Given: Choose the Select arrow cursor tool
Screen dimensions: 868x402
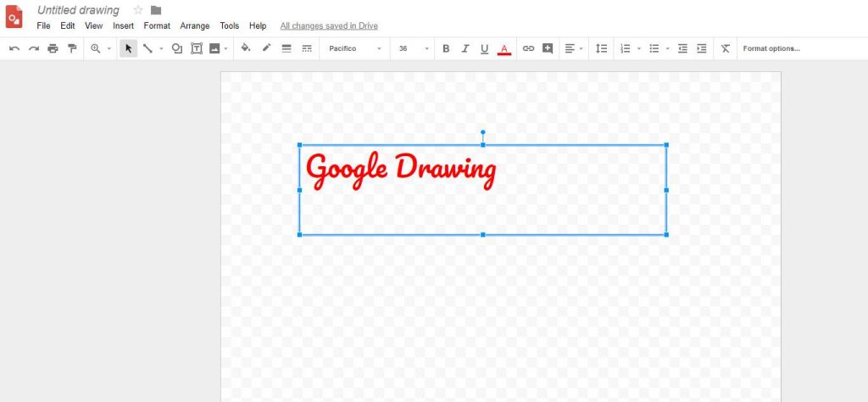Looking at the screenshot, I should tap(129, 48).
